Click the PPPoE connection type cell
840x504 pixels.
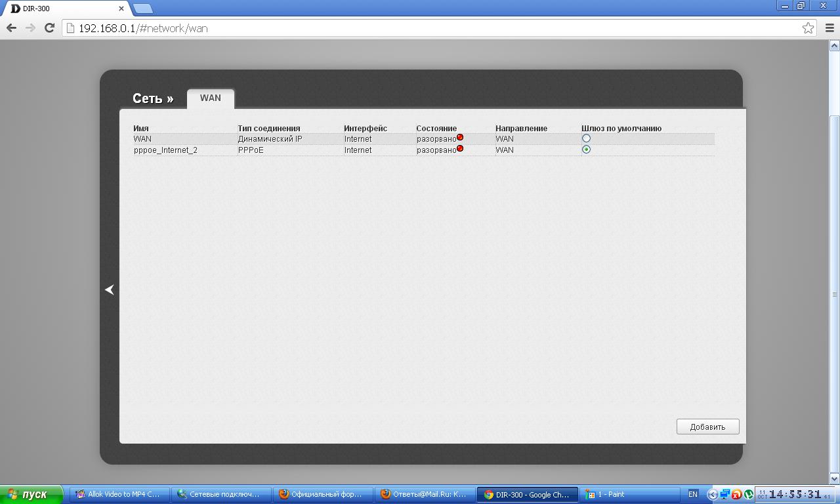tap(251, 150)
